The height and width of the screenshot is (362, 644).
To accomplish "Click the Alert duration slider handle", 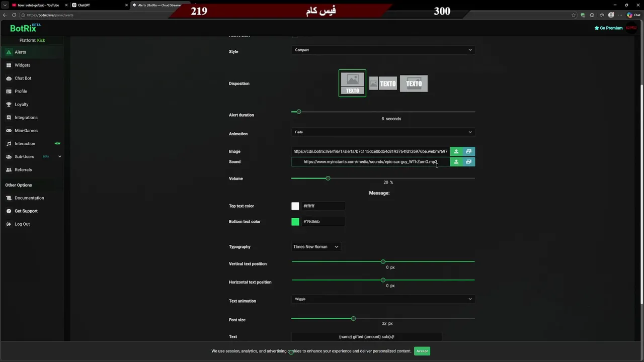I will 299,112.
